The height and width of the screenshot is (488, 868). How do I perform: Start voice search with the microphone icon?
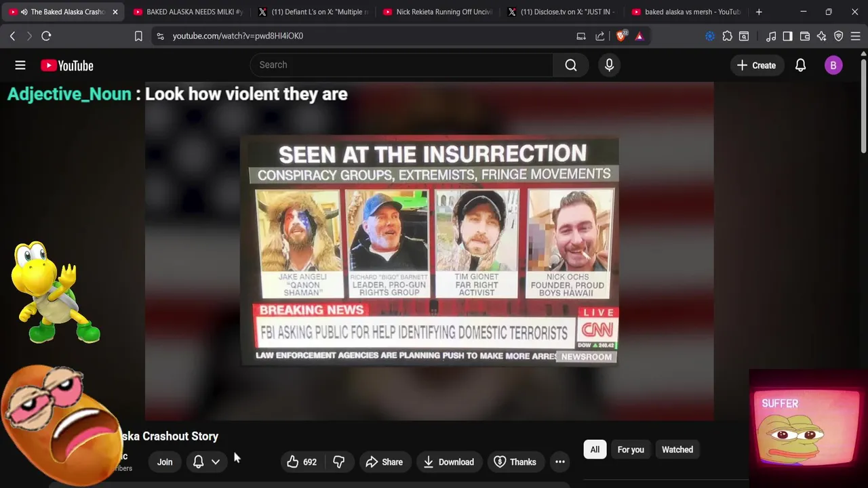pyautogui.click(x=609, y=65)
